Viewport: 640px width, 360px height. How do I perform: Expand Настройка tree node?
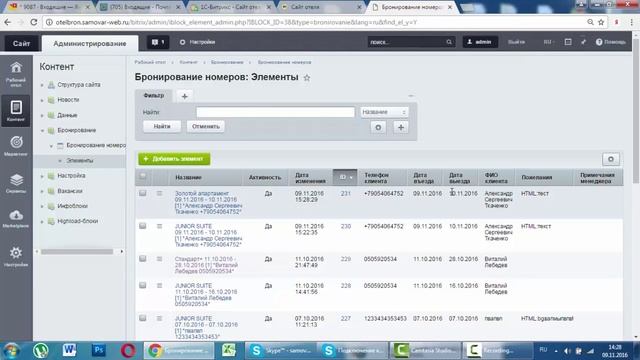[42, 176]
